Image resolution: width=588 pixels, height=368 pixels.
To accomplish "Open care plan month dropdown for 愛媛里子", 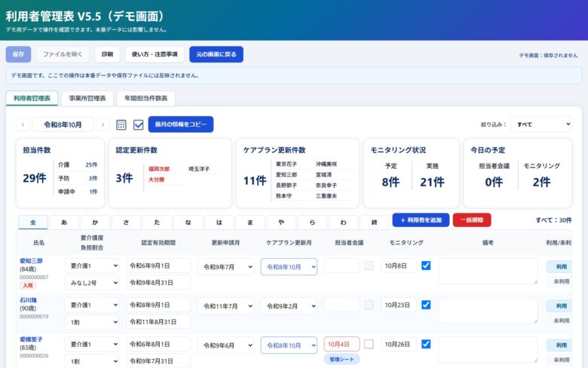I will pyautogui.click(x=289, y=345).
